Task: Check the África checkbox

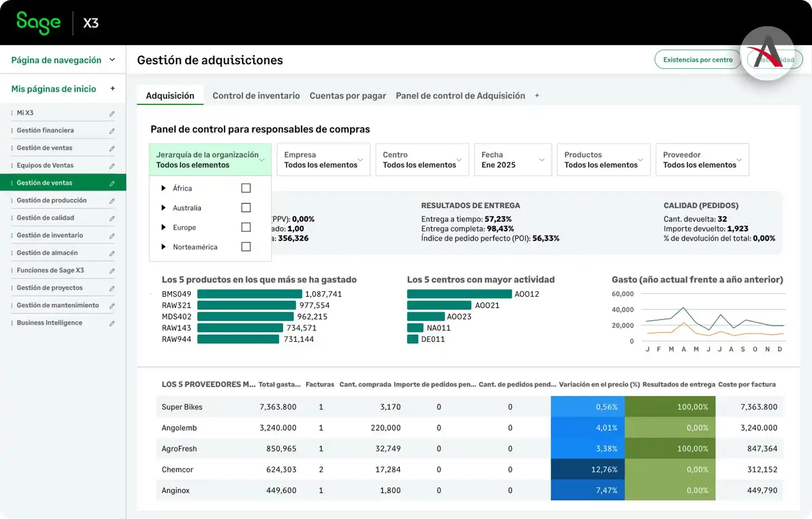Action: click(x=246, y=188)
